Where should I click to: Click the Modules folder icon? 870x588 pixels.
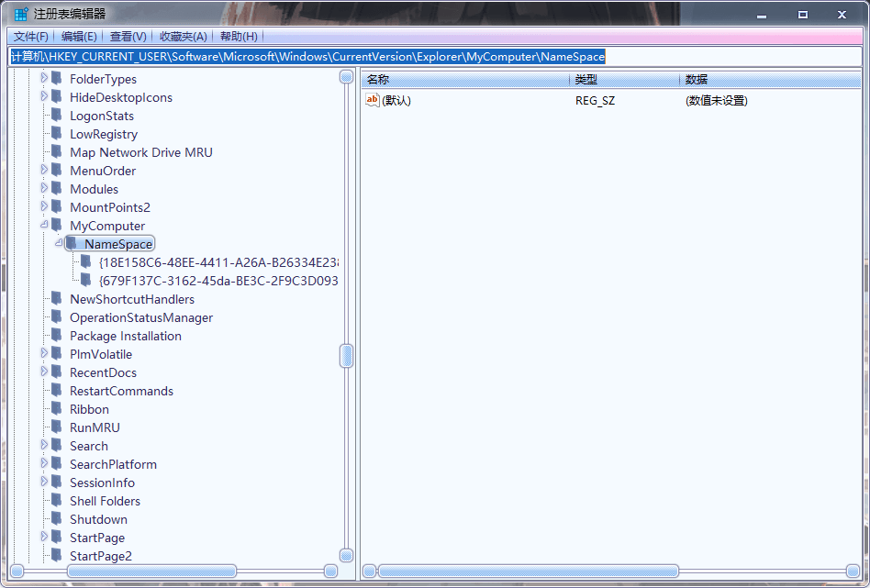[57, 188]
